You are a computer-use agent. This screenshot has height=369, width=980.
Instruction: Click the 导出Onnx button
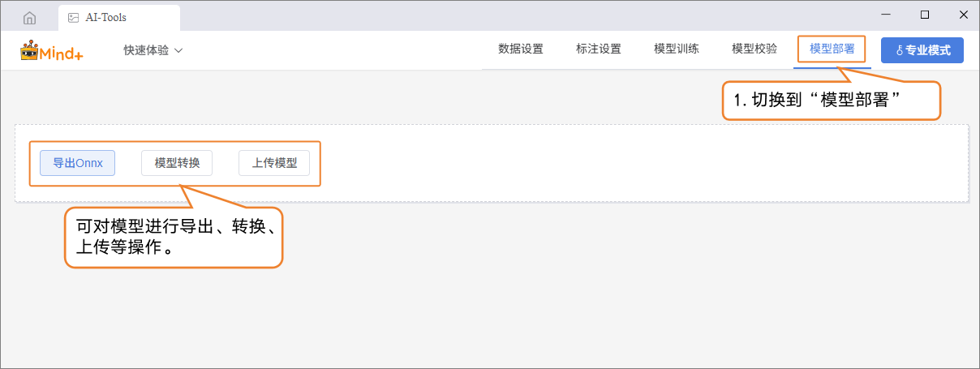pos(78,163)
